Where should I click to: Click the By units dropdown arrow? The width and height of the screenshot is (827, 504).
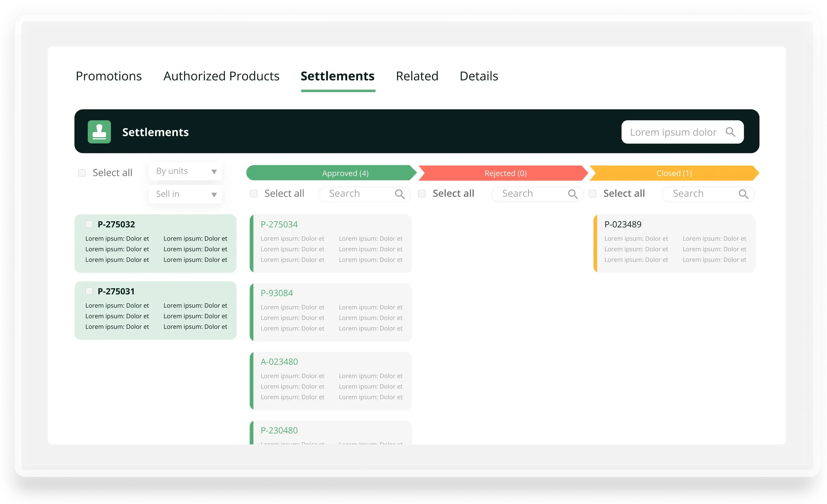click(x=214, y=171)
